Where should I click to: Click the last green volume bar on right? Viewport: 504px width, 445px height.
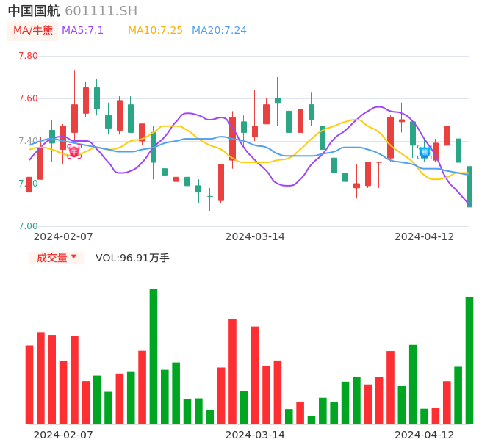[x=469, y=360]
